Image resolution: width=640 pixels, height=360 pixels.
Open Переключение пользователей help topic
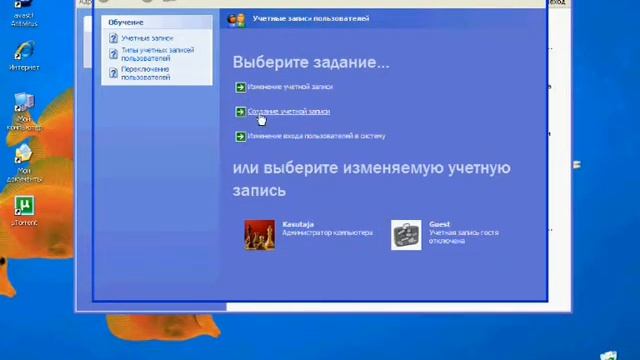point(145,73)
